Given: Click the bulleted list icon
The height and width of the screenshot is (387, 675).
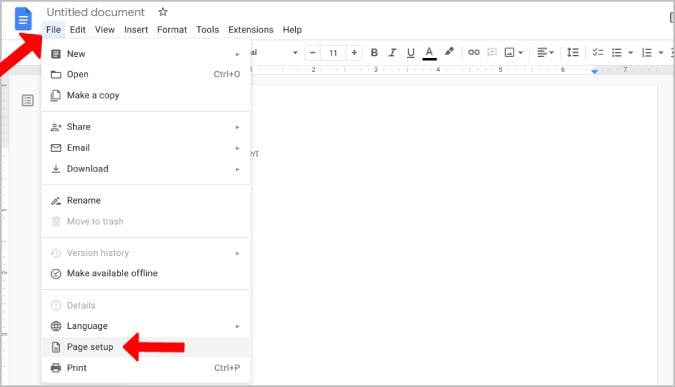Looking at the screenshot, I should point(617,53).
